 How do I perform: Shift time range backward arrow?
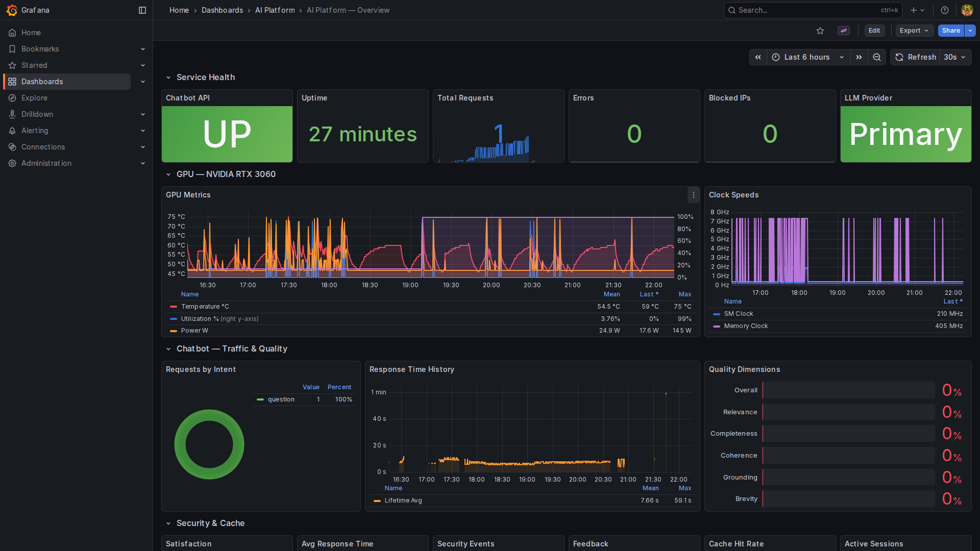758,57
